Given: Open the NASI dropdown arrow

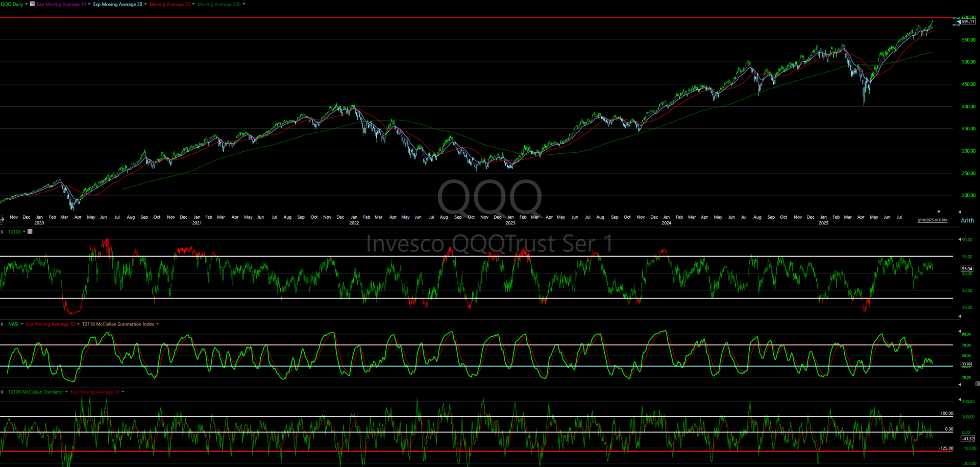Looking at the screenshot, I should [21, 324].
